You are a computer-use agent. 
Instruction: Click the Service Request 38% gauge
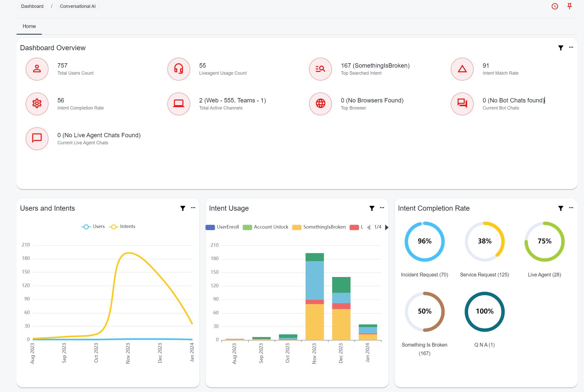[485, 241]
